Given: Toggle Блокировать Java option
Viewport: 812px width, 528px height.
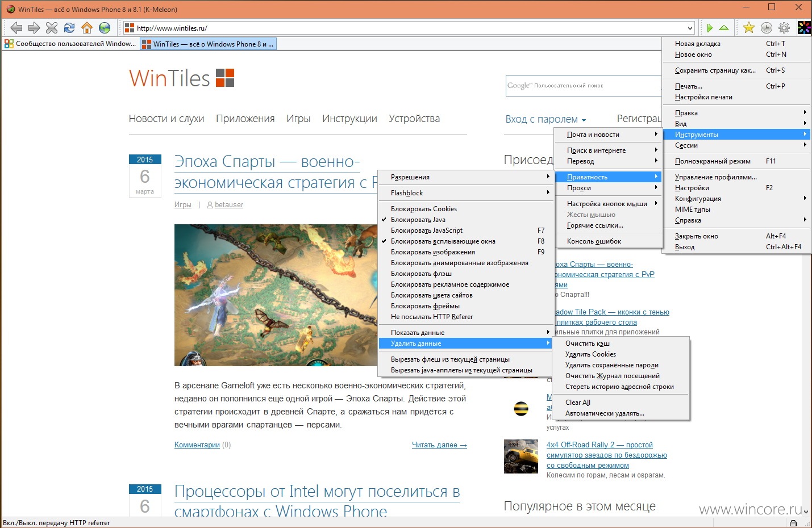Looking at the screenshot, I should pos(466,220).
